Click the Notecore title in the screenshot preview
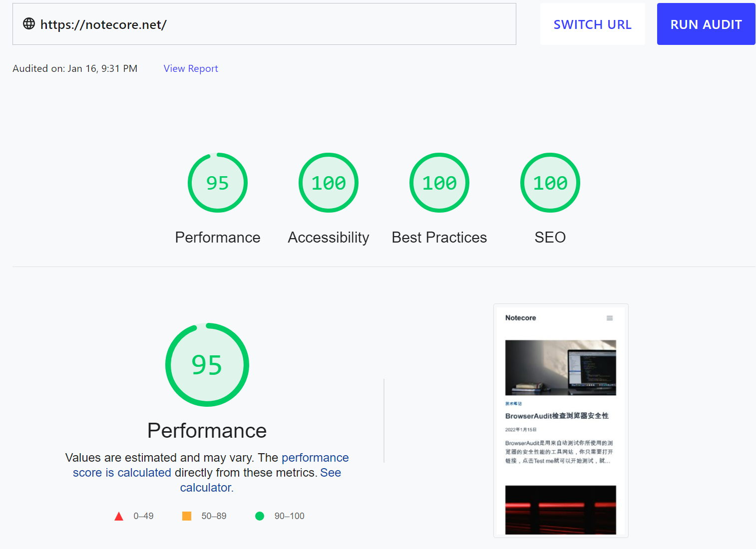756x549 pixels. pyautogui.click(x=520, y=318)
